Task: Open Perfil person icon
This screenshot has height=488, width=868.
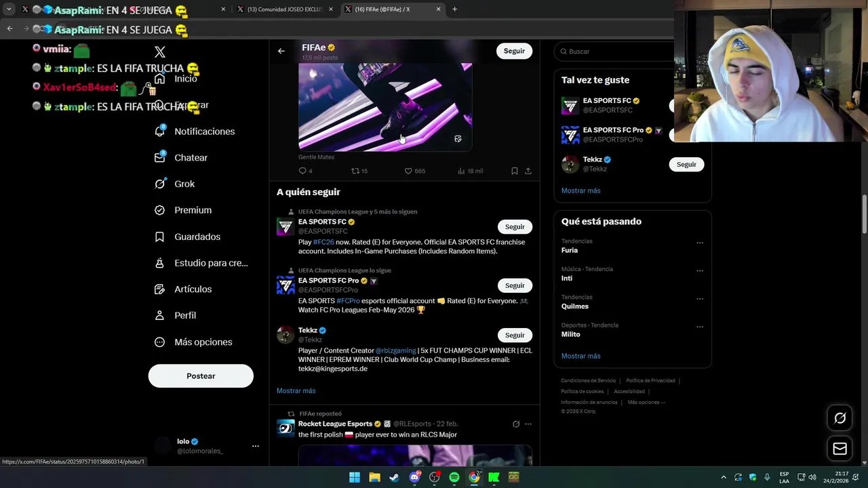Action: [160, 315]
